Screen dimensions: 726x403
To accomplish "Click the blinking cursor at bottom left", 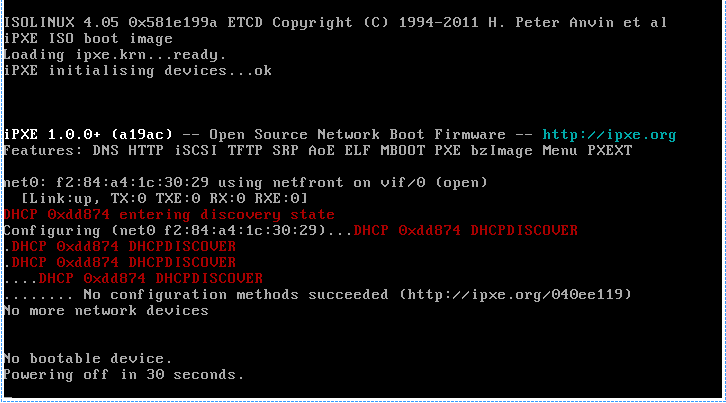I will (x=7, y=397).
